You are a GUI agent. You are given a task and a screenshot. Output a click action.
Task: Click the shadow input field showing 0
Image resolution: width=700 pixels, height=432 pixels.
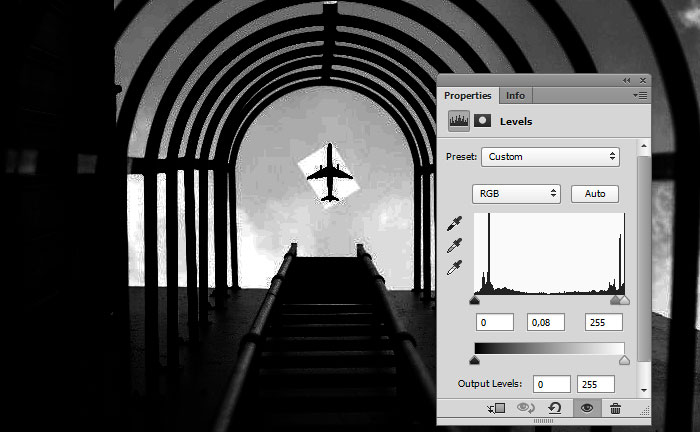(x=495, y=322)
